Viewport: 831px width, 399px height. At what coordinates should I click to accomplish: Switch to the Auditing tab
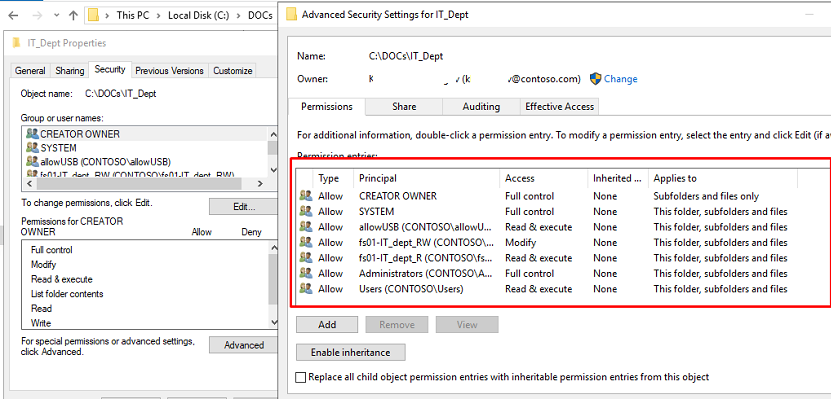(481, 107)
